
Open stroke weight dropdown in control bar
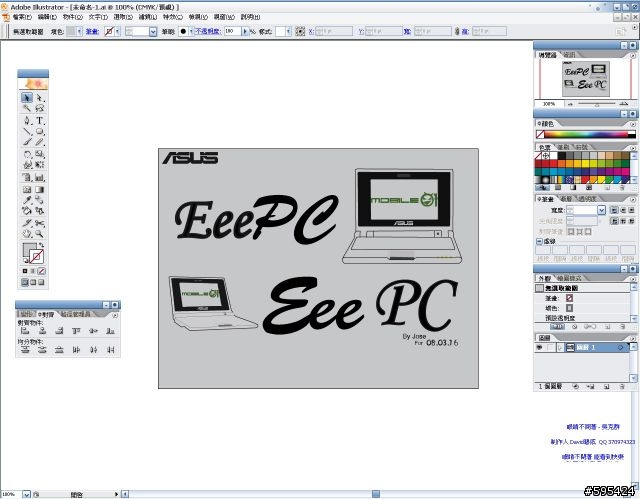[x=153, y=31]
